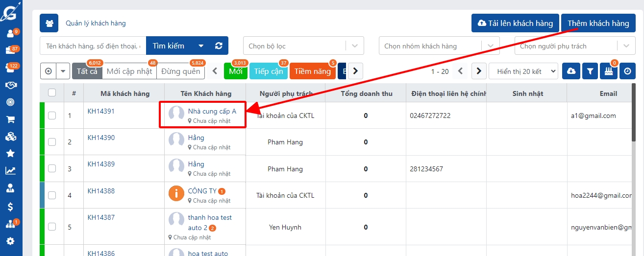The height and width of the screenshot is (256, 644).
Task: Click the birthday cake icon button
Action: tap(609, 71)
